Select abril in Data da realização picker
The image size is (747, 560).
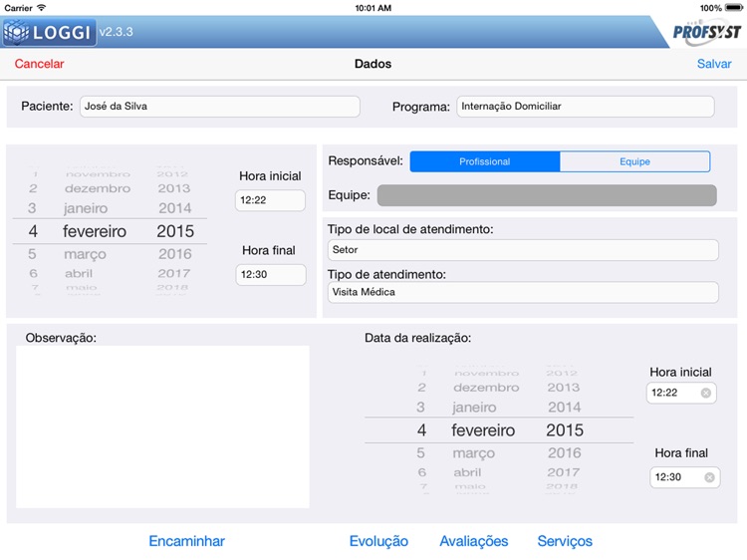467,472
